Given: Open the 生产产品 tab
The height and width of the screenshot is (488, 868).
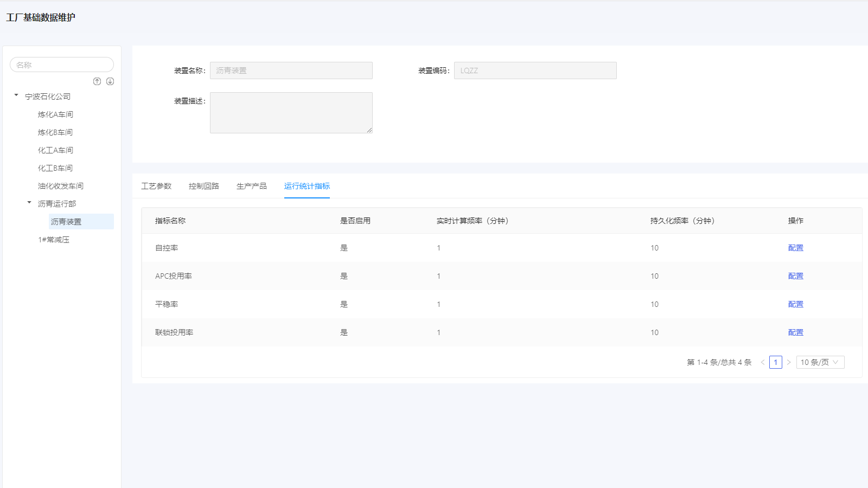Looking at the screenshot, I should pyautogui.click(x=252, y=186).
